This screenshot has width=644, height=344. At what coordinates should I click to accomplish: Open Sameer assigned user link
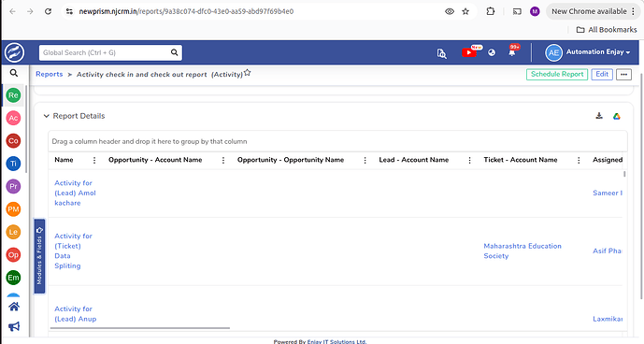[608, 193]
